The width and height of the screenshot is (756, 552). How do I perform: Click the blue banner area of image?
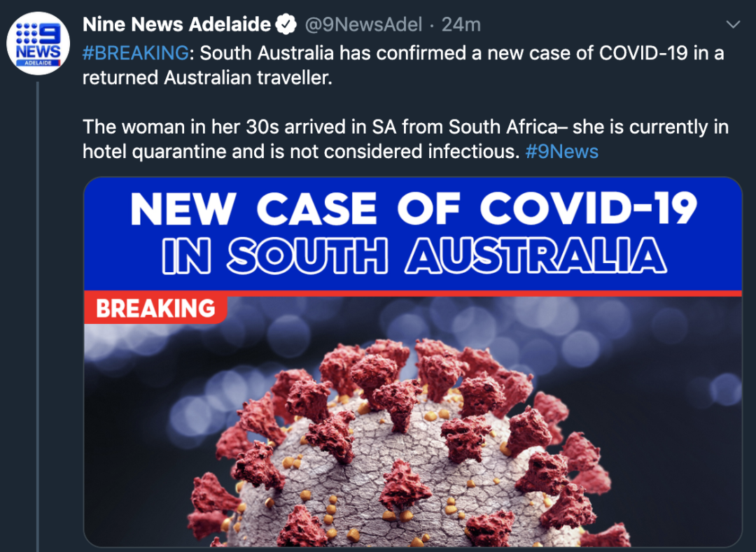pos(413,234)
